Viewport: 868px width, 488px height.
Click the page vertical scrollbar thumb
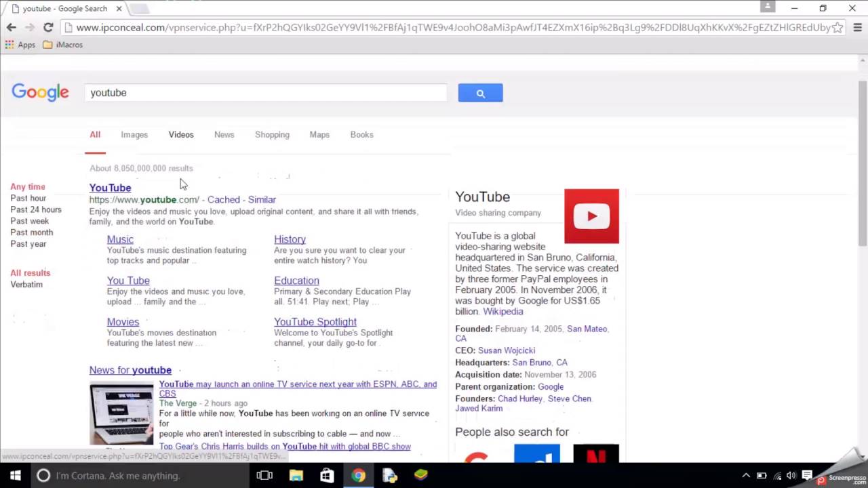pos(863,163)
